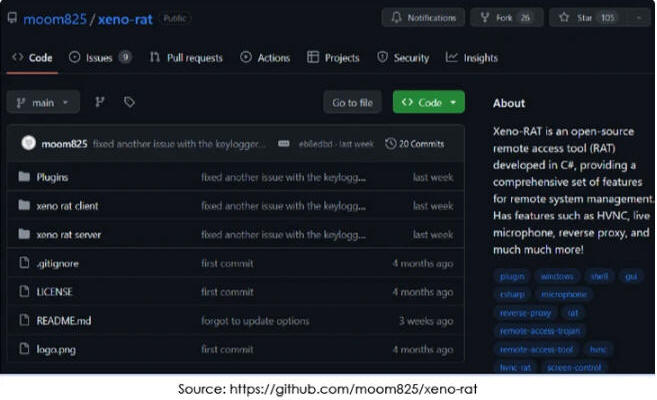Open the moom825 owner profile link
This screenshot has height=400, width=657.
click(x=55, y=19)
